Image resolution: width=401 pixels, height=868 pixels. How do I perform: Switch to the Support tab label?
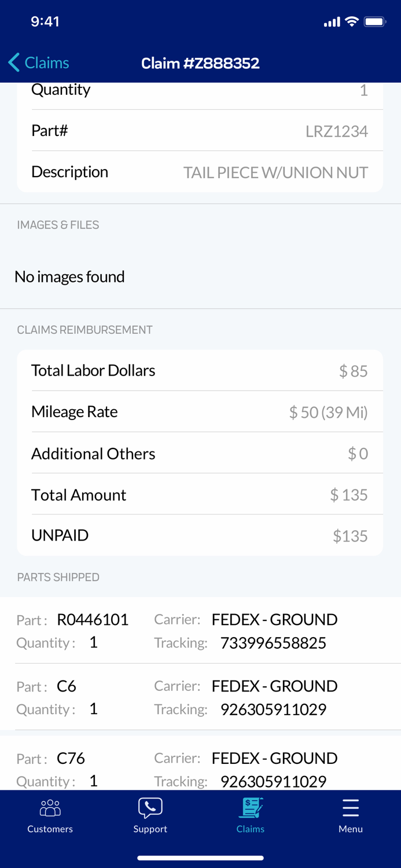coord(150,829)
